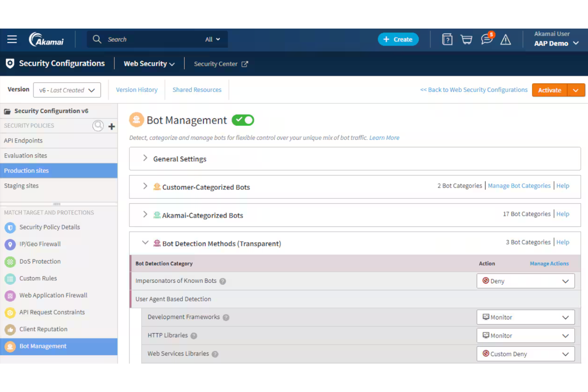
Task: Collapse Bot Detection Methods section
Action: click(145, 243)
